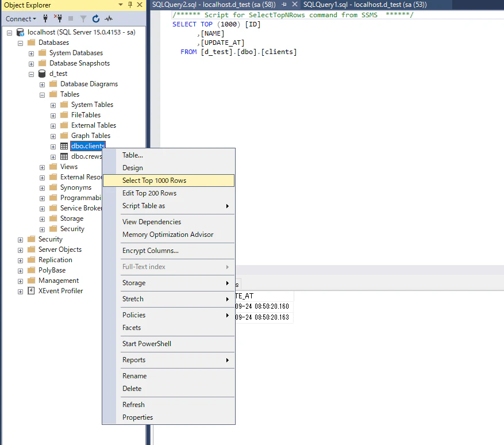This screenshot has height=445, width=504.
Task: Switch to SQLQuery1.sql tab
Action: tap(365, 5)
